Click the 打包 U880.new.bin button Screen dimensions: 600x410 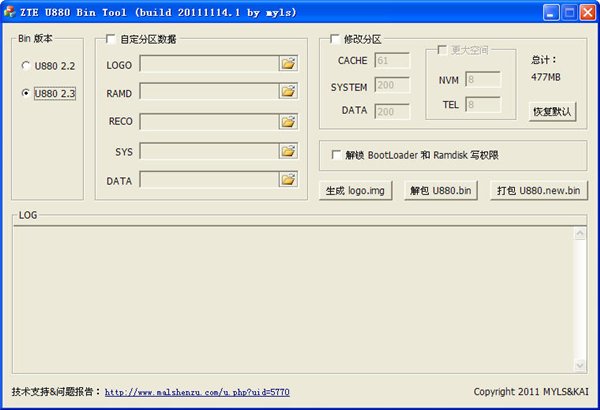tap(539, 190)
